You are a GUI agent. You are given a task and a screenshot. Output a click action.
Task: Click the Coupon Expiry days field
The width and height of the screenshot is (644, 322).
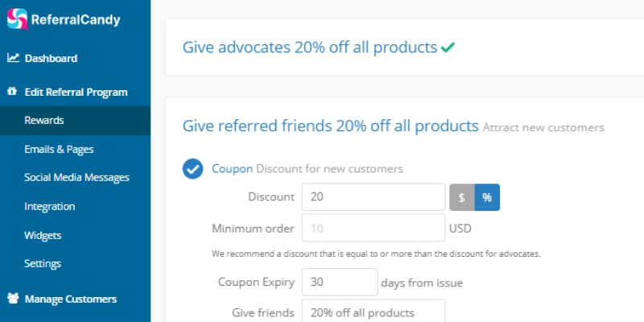tap(340, 283)
